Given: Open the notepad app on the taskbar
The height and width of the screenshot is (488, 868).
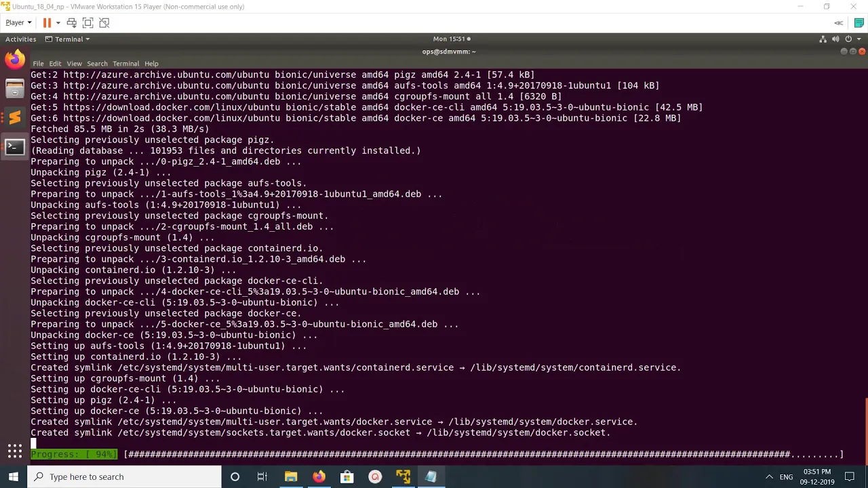Looking at the screenshot, I should click(431, 476).
